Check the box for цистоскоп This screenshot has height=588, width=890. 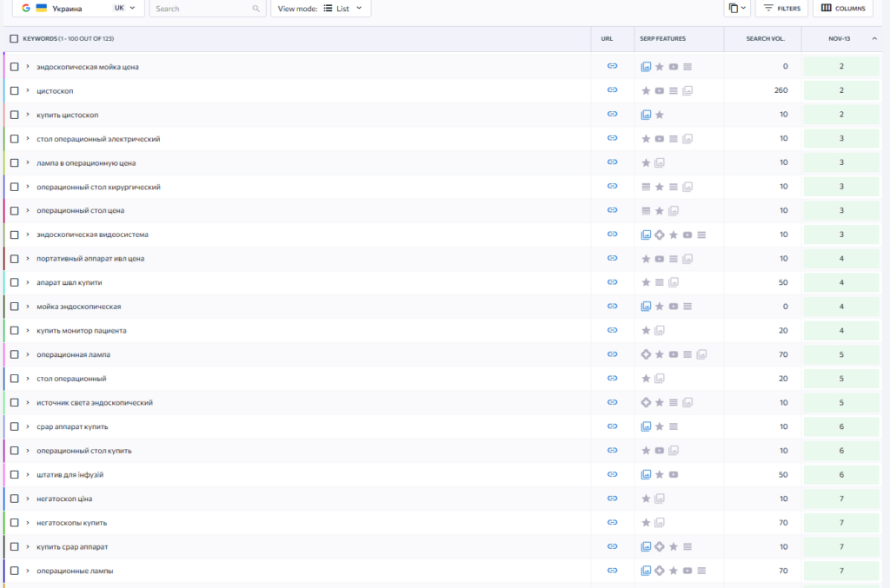[x=15, y=90]
